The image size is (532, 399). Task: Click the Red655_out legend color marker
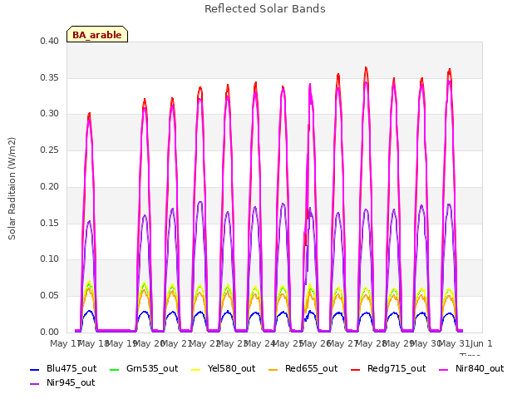coord(273,369)
